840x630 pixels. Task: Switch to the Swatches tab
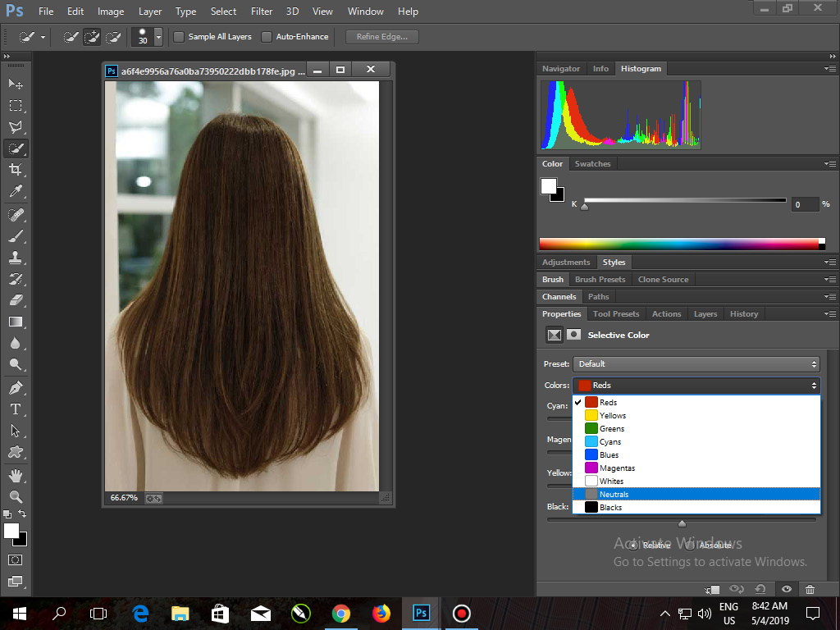[x=592, y=163]
